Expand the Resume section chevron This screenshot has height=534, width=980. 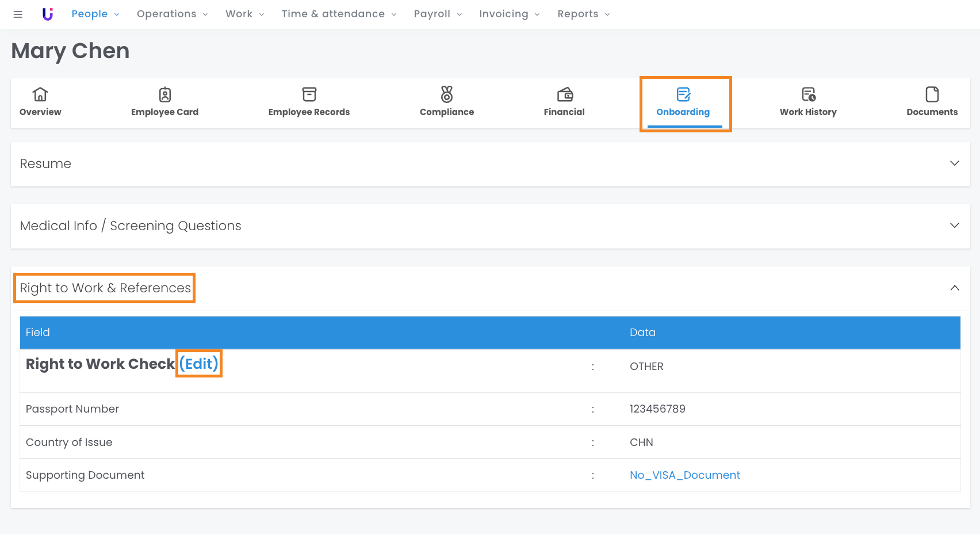click(954, 163)
